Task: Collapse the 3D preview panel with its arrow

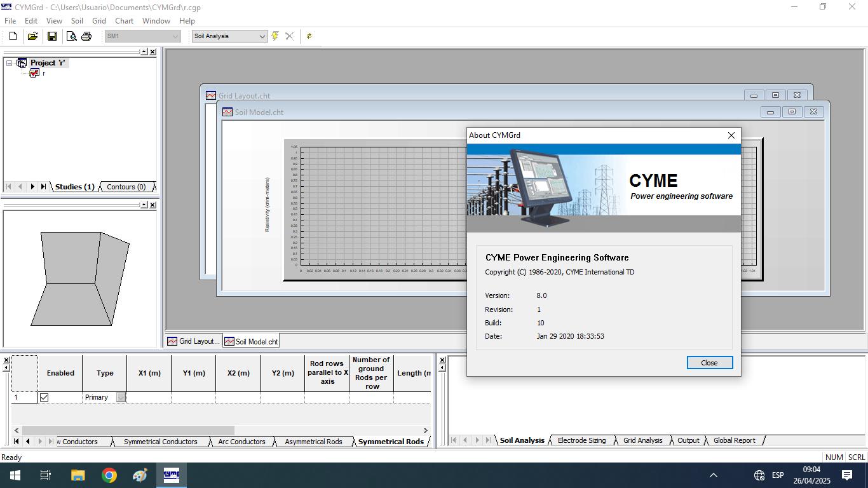Action: pos(144,205)
